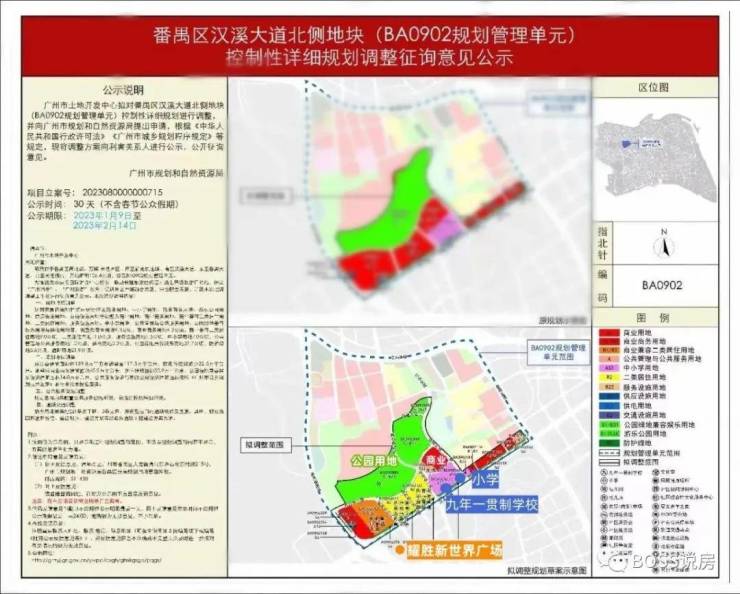Select the 公园绿地兼容娱乐用地 green legend swatch
Screen dimensions: 740x594
pos(609,425)
